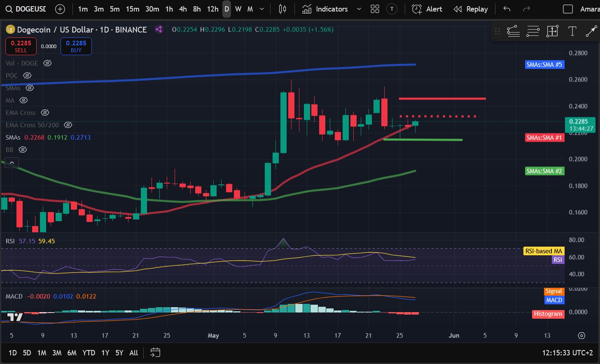This screenshot has height=364, width=600.
Task: Switch to the 15m timeframe
Action: click(x=133, y=9)
